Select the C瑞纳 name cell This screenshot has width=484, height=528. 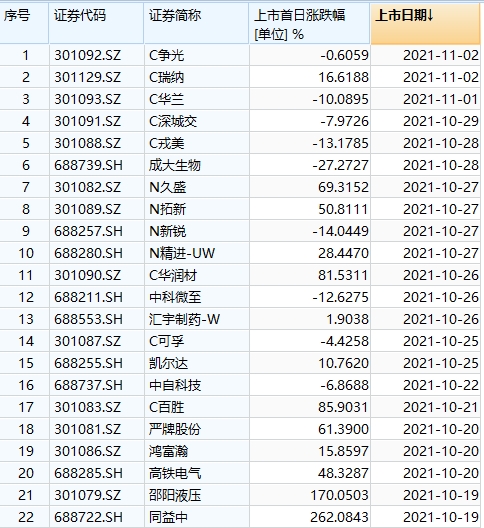(x=196, y=77)
